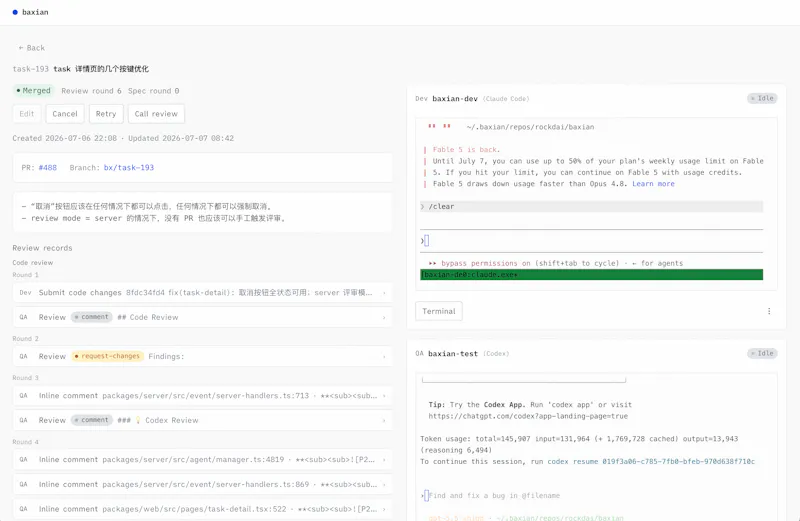The image size is (800, 521).
Task: Click the 'Code review' subheading
Action: [33, 263]
